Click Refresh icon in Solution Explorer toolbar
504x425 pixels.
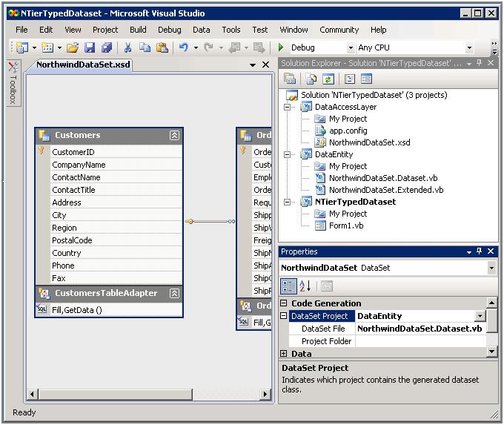(x=328, y=79)
